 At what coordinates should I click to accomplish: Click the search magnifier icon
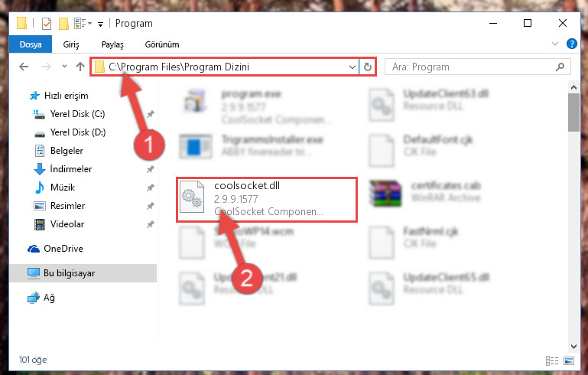[x=560, y=67]
